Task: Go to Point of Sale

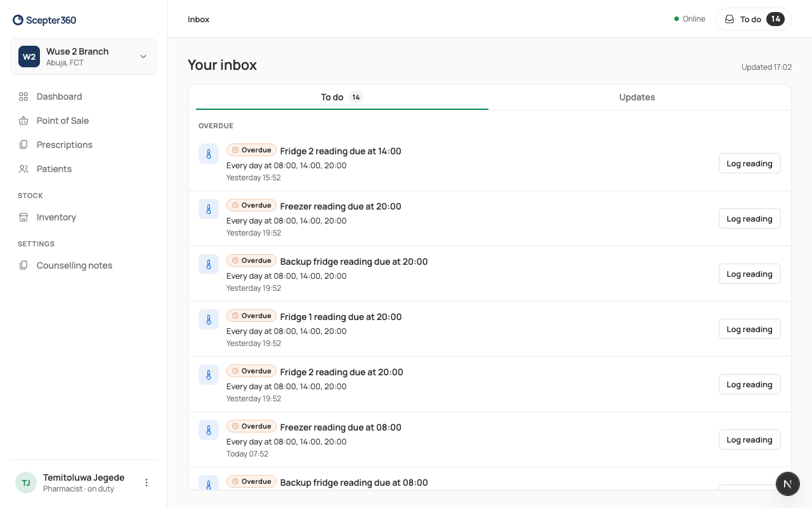Action: click(x=83, y=121)
